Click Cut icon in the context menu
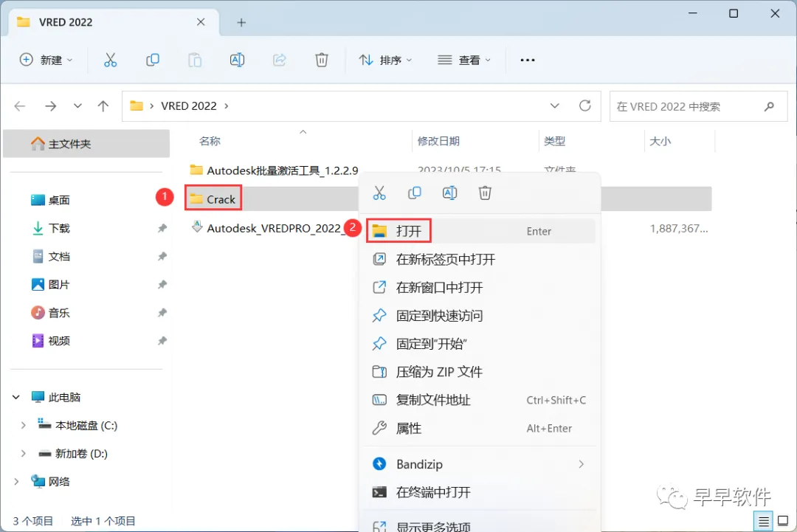 pos(379,193)
